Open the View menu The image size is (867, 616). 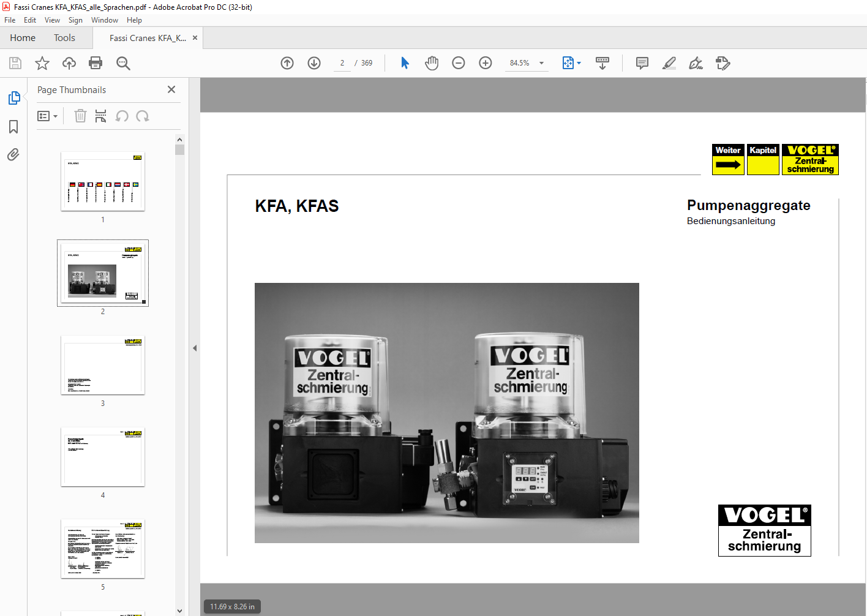pyautogui.click(x=52, y=20)
